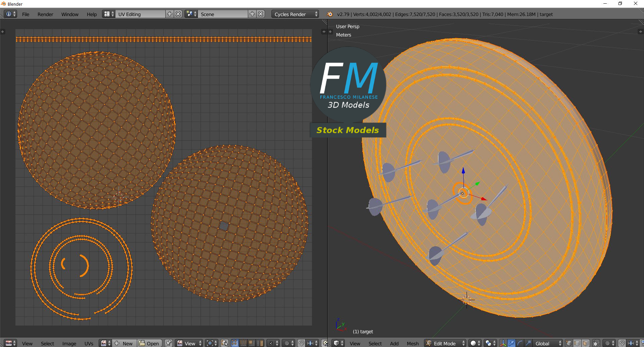Click the "User Persp" viewport label
The height and width of the screenshot is (347, 644).
[x=347, y=26]
